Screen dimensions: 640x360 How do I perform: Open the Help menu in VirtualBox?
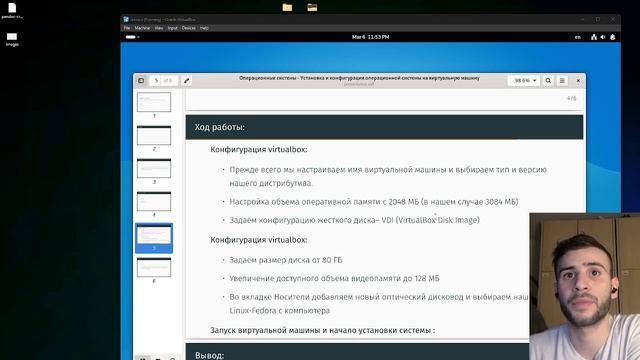point(204,28)
